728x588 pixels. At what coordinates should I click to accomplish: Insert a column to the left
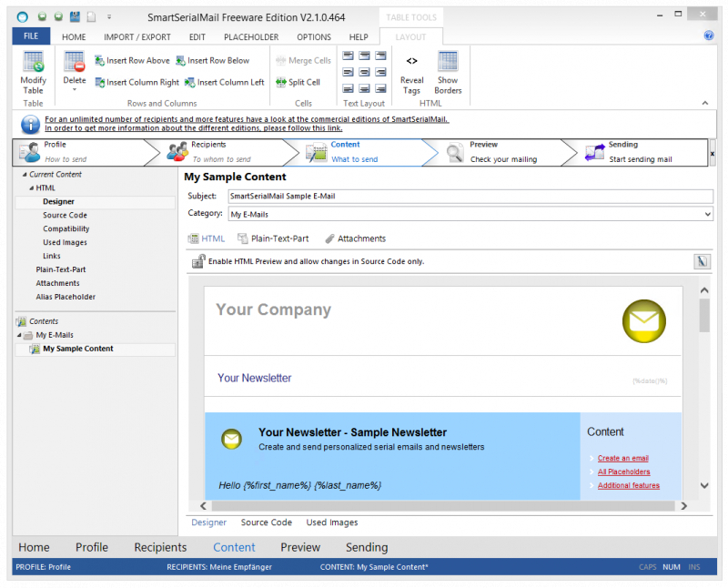(225, 82)
